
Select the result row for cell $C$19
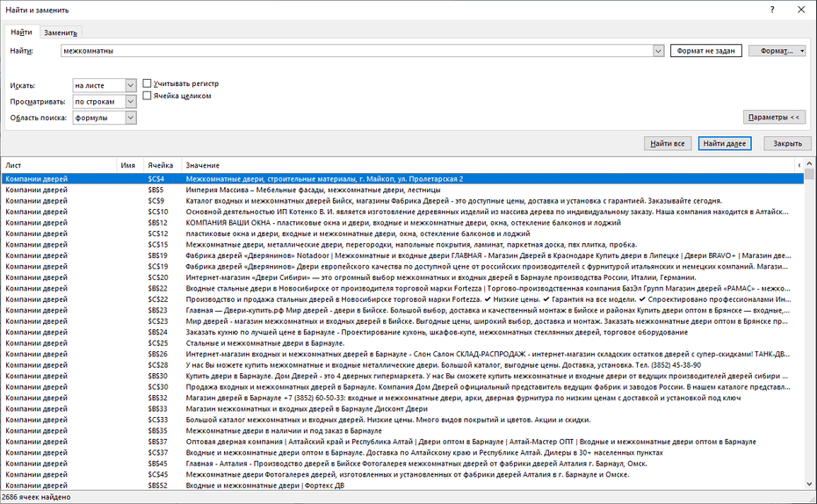pyautogui.click(x=402, y=266)
